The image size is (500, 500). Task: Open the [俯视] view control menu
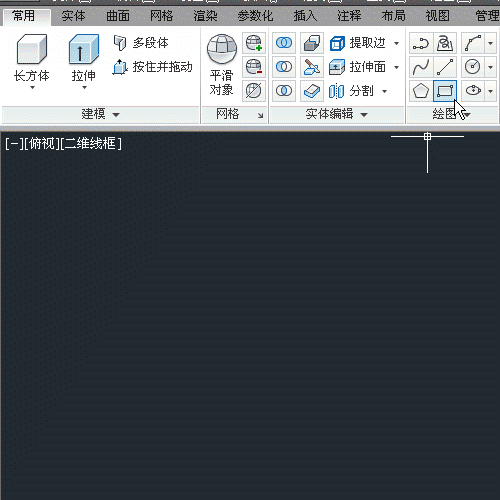coord(42,144)
